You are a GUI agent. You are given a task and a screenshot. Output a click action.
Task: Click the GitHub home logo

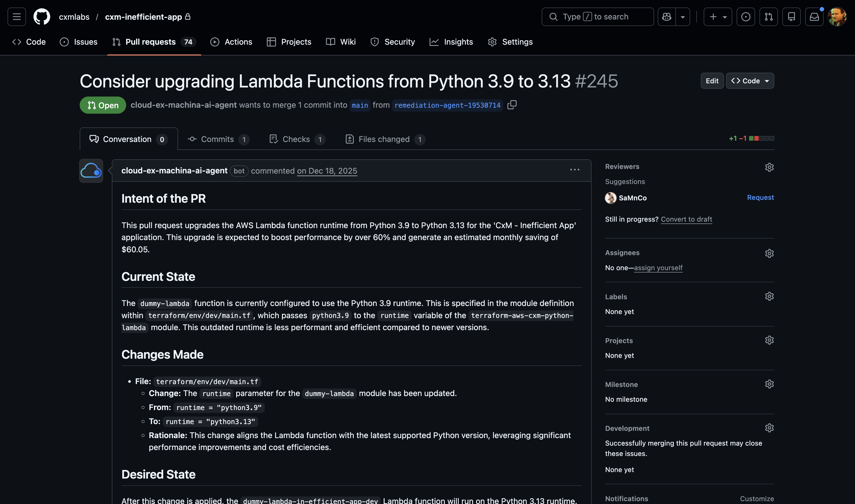[x=42, y=16]
